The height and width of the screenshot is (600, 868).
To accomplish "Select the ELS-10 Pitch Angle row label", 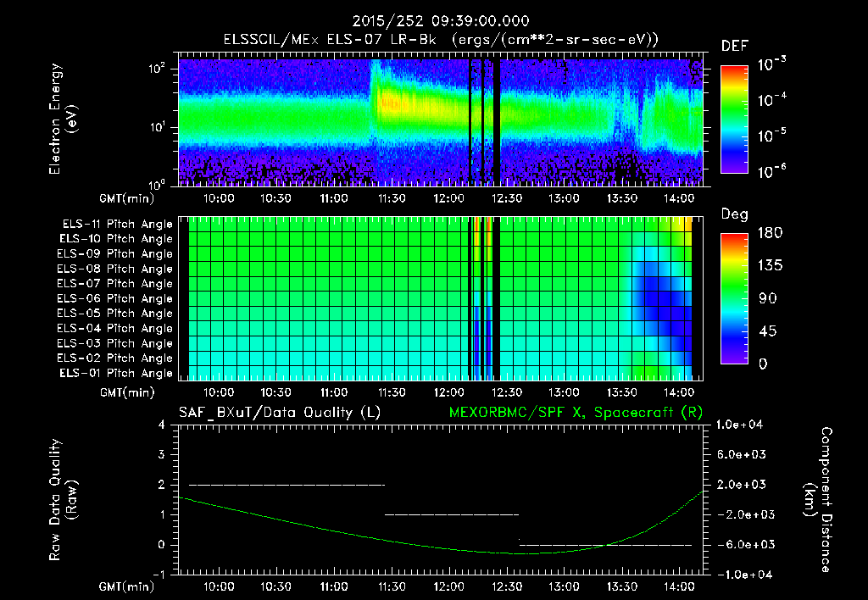I will pos(116,239).
